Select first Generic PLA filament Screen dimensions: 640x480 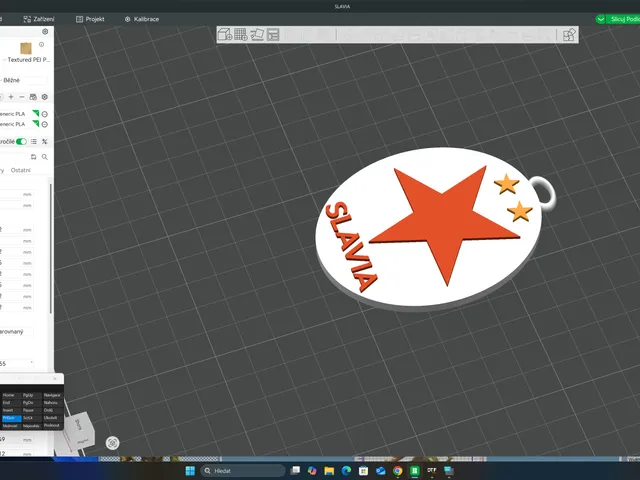click(x=13, y=114)
